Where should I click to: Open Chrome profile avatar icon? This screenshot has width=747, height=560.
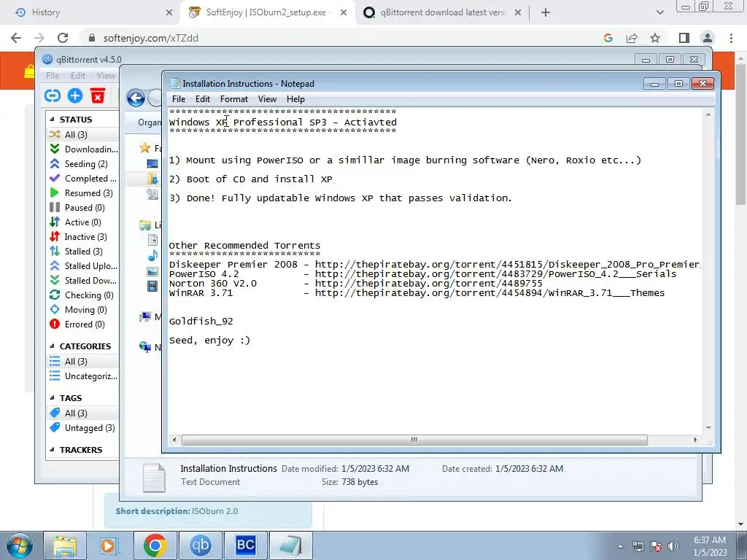point(708,38)
